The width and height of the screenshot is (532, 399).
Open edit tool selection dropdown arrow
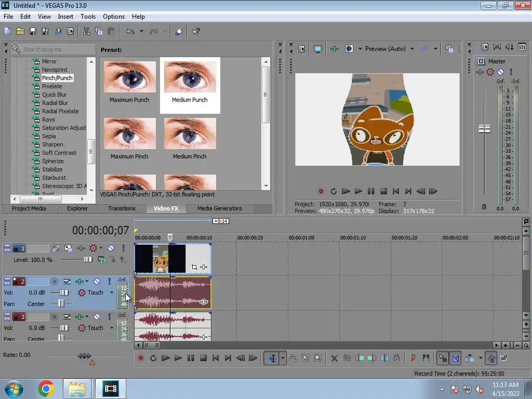coord(283,358)
